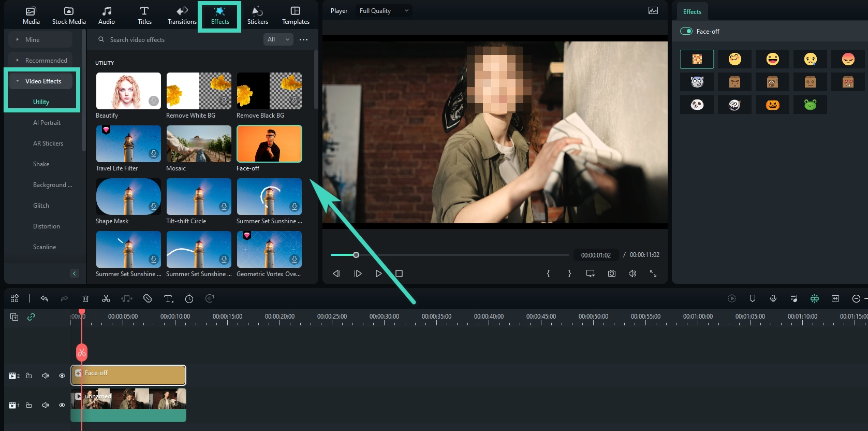Click the delete trash icon in timeline toolbar
This screenshot has width=868, height=431.
pyautogui.click(x=85, y=298)
